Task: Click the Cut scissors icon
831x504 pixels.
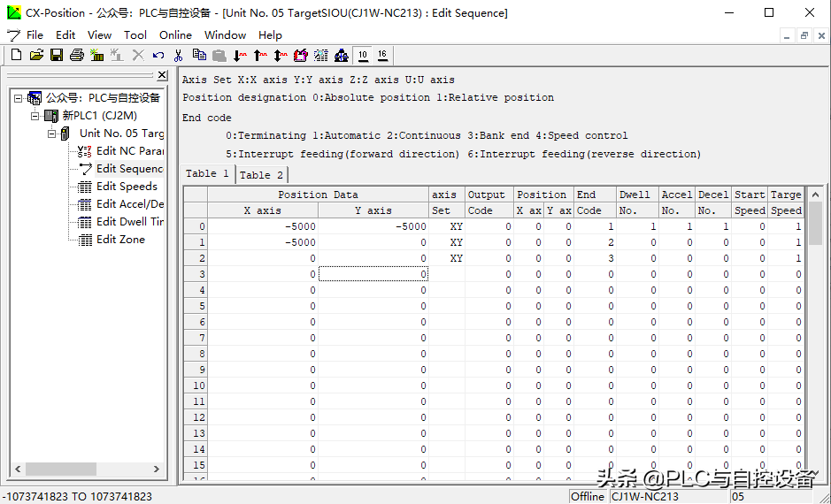Action: coord(179,55)
